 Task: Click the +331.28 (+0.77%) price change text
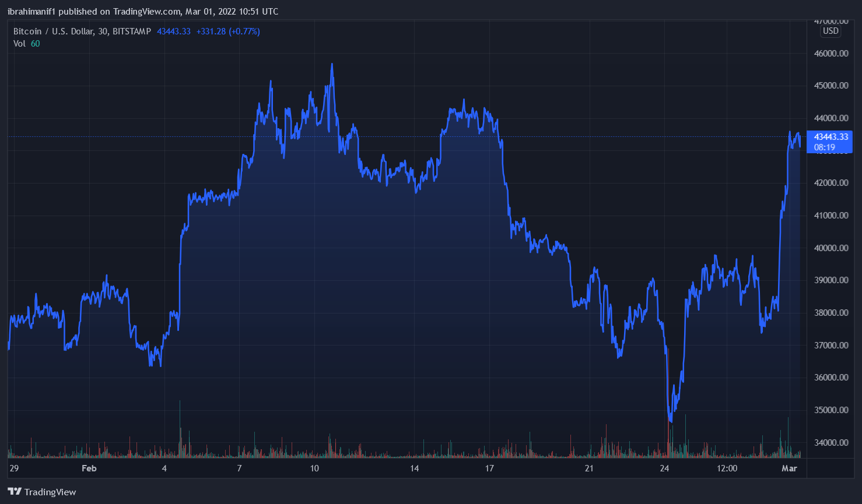click(228, 31)
